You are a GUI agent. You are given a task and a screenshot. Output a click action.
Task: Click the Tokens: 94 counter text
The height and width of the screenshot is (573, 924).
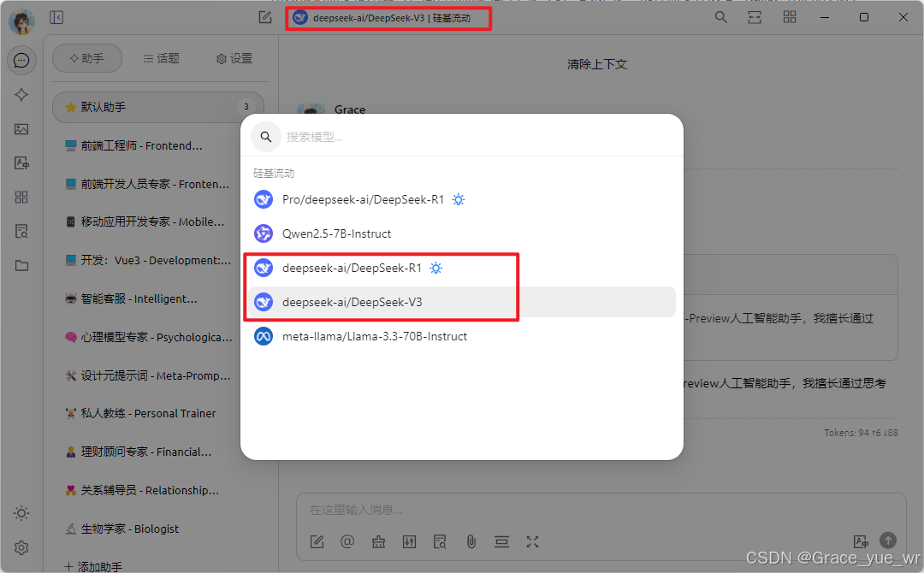[861, 433]
